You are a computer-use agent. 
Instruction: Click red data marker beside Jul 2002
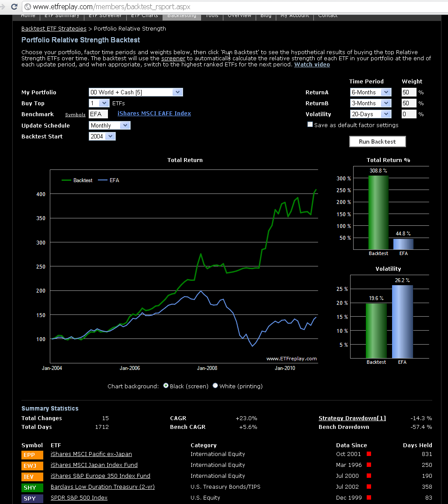click(x=369, y=487)
